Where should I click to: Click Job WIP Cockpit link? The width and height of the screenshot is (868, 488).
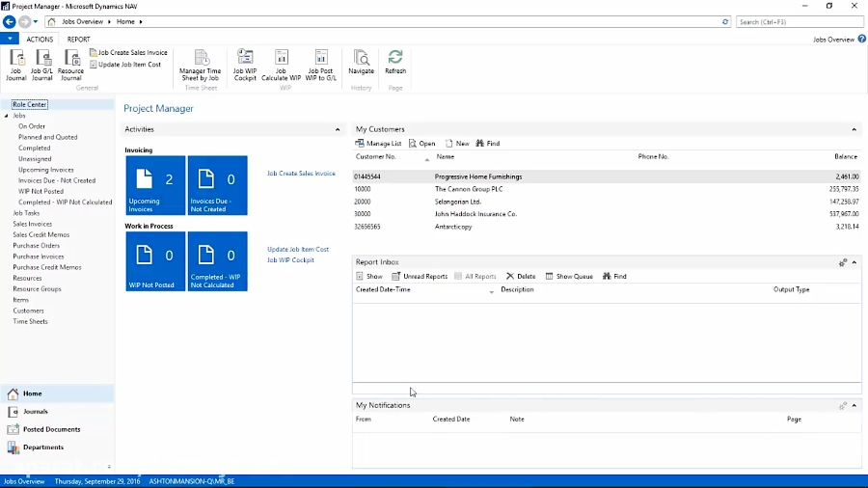[290, 260]
